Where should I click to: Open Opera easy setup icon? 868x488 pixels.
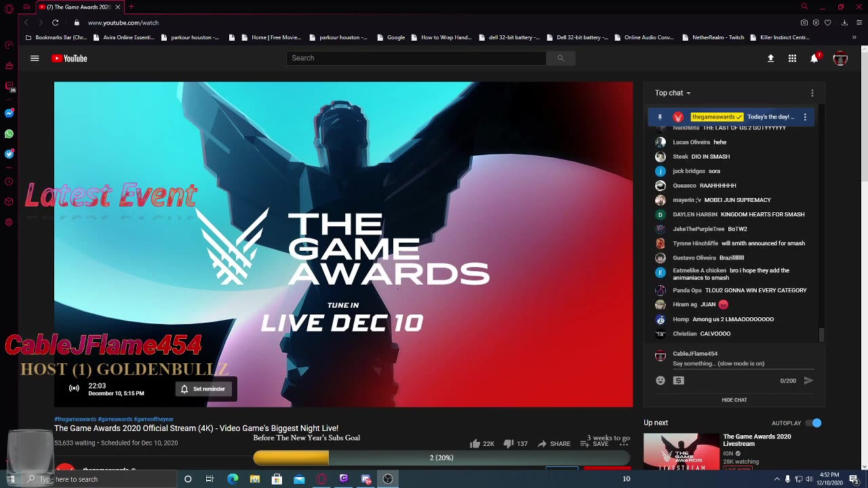pyautogui.click(x=859, y=22)
